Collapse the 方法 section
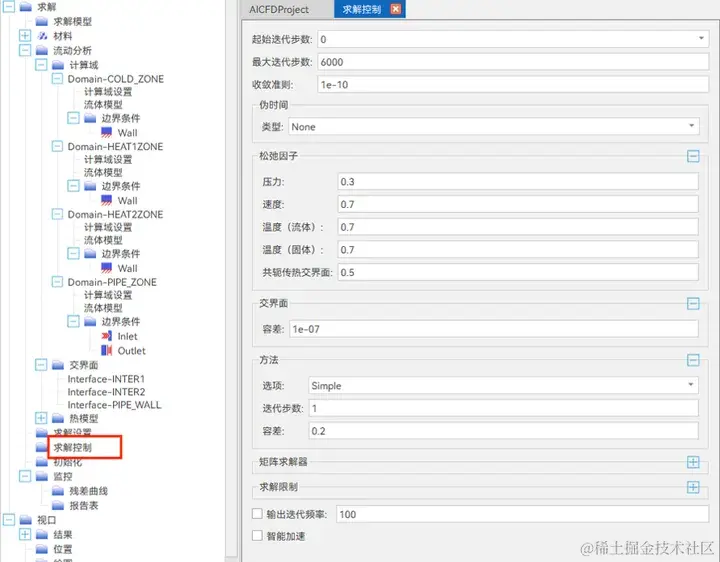The width and height of the screenshot is (720, 562). (x=693, y=360)
